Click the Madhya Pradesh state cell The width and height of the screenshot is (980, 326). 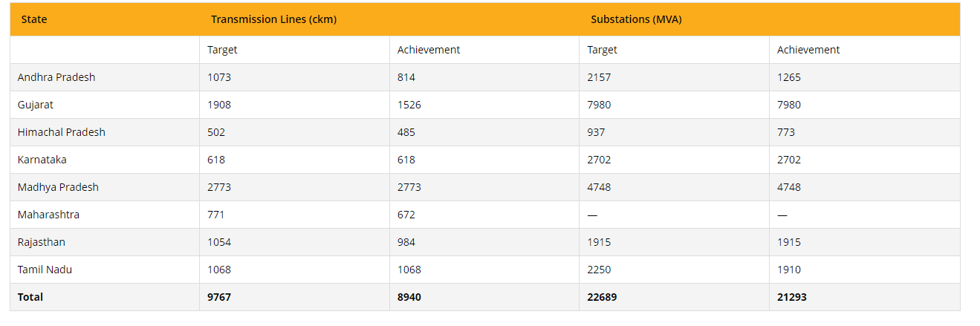[58, 187]
